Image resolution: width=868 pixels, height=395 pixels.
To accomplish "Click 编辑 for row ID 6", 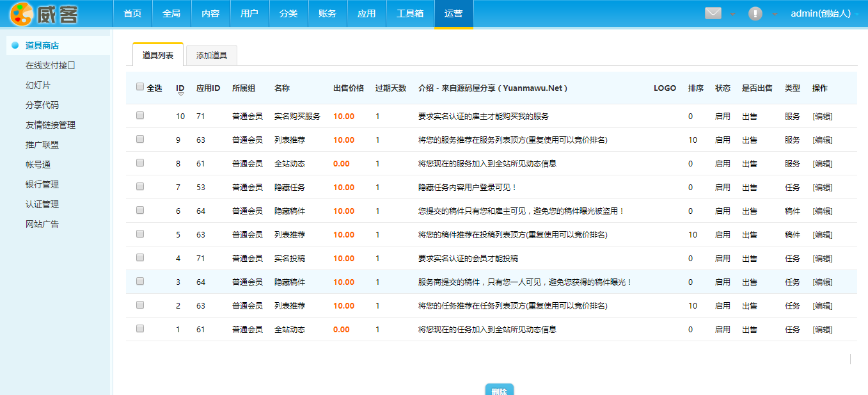I will click(823, 211).
